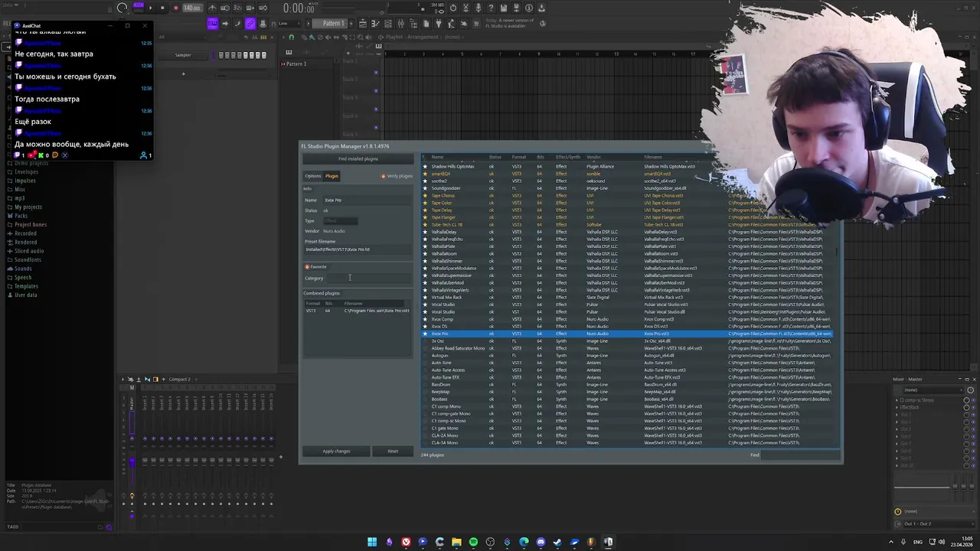Open Steam from the taskbar
The height and width of the screenshot is (551, 980).
pos(557,542)
